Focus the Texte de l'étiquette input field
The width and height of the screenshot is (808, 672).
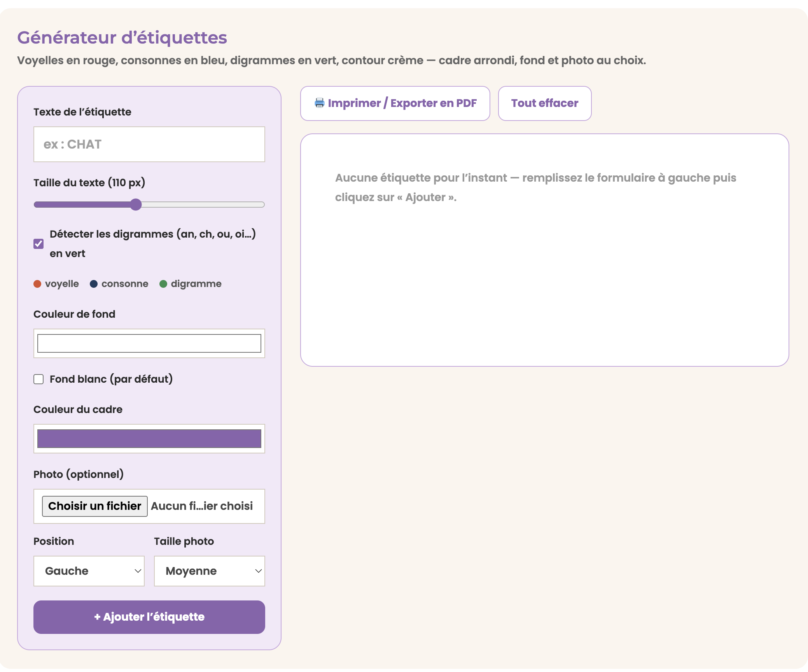pos(149,144)
